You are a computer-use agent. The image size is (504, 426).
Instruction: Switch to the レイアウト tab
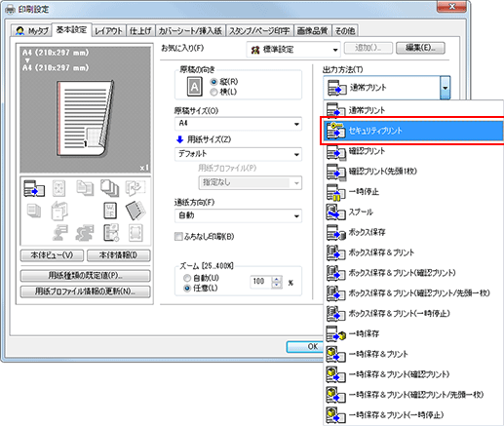tap(108, 31)
